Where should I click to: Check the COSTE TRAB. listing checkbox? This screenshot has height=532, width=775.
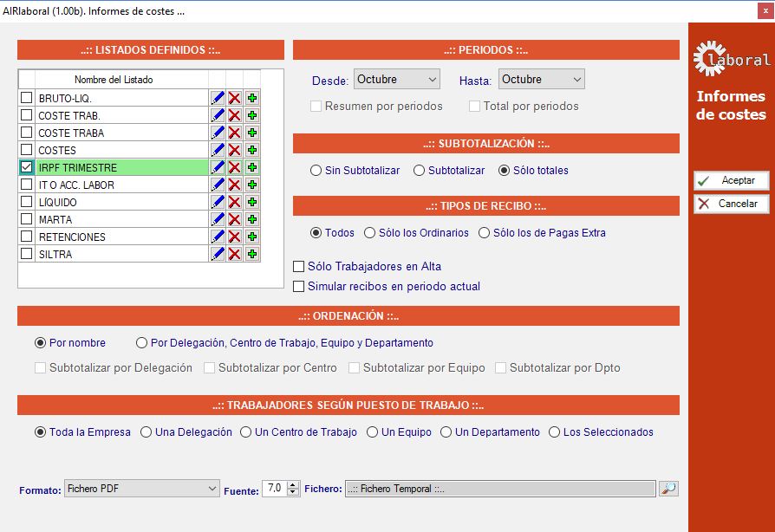[27, 116]
